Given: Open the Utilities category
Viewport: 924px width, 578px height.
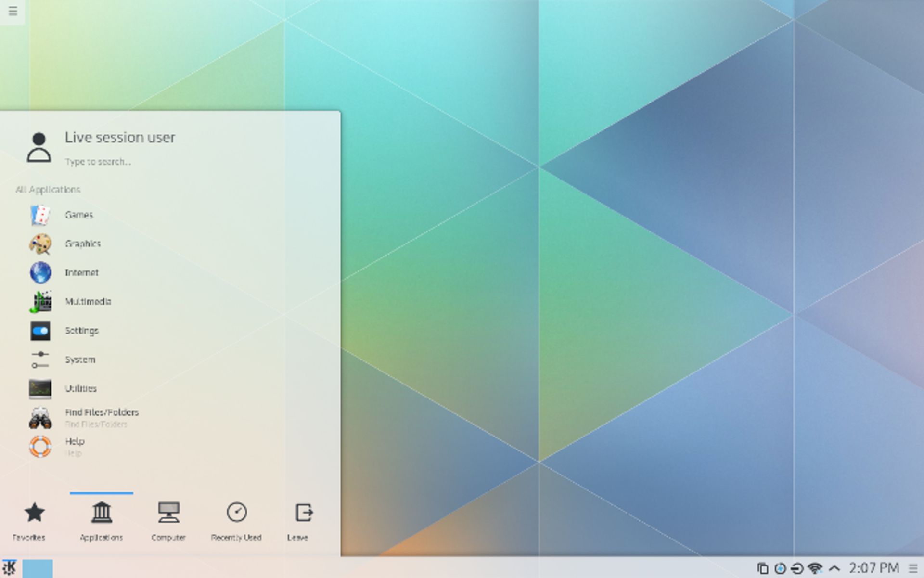Looking at the screenshot, I should (81, 389).
